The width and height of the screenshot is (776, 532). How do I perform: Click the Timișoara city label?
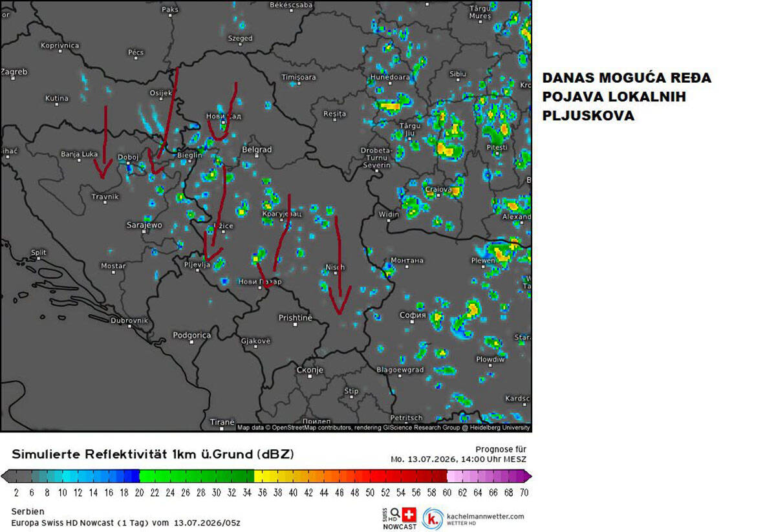pyautogui.click(x=299, y=77)
